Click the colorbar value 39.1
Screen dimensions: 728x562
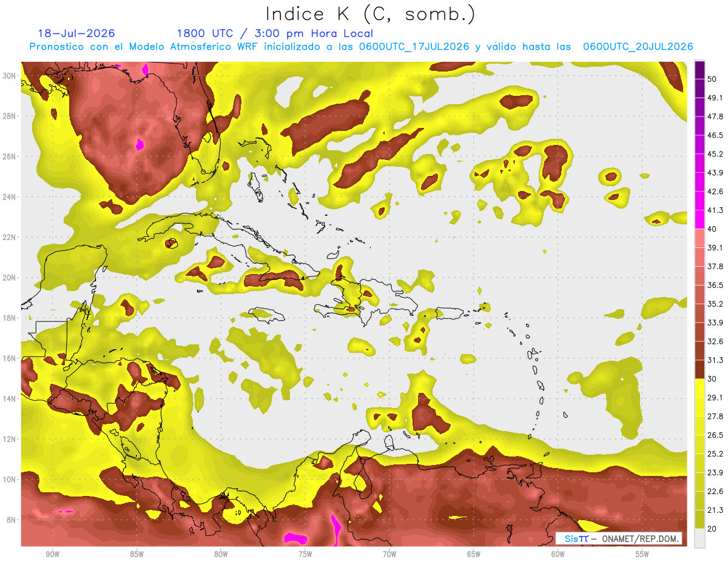pos(715,248)
